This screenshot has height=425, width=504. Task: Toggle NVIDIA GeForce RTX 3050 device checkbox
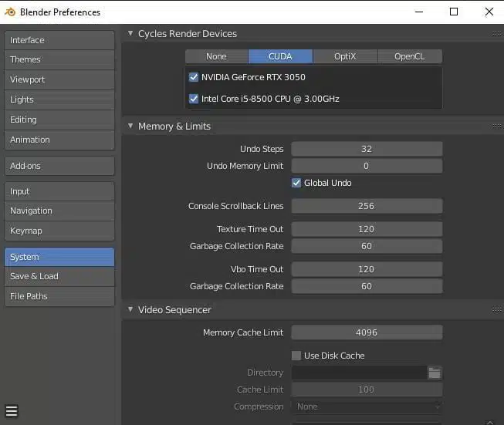click(x=194, y=77)
